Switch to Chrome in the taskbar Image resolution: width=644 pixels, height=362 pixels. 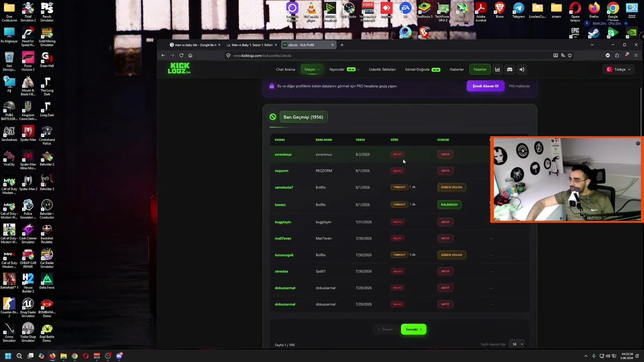click(74, 356)
